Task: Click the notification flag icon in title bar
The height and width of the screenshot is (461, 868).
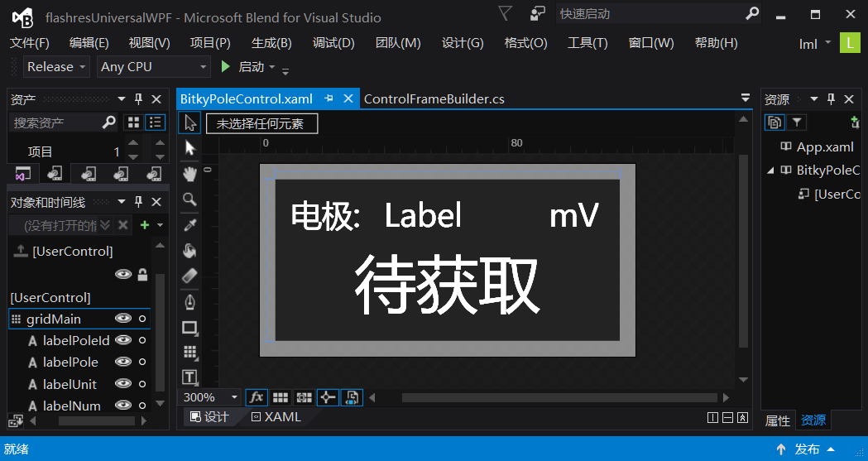Action: (x=505, y=14)
